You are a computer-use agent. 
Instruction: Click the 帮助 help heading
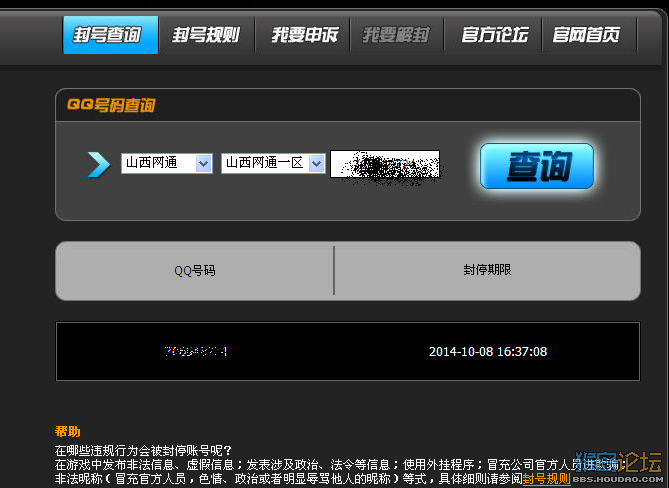(x=67, y=431)
